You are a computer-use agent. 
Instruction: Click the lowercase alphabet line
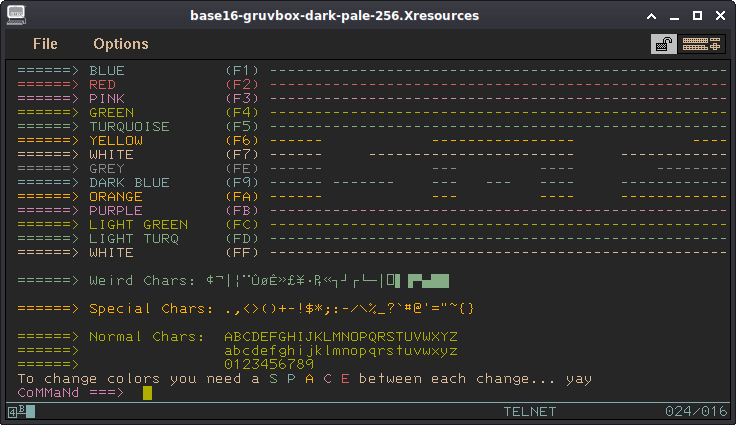coord(341,351)
